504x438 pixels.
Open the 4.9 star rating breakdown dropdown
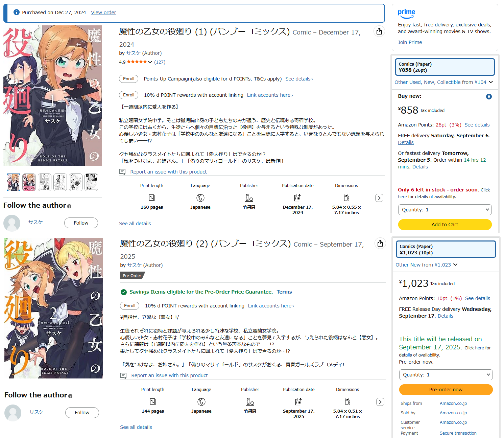(150, 62)
